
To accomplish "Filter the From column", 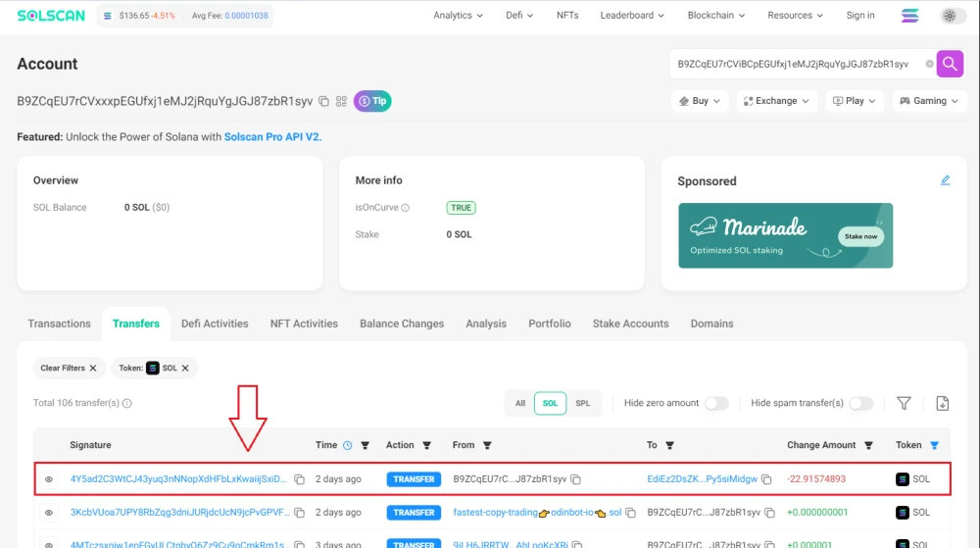I will [x=487, y=445].
